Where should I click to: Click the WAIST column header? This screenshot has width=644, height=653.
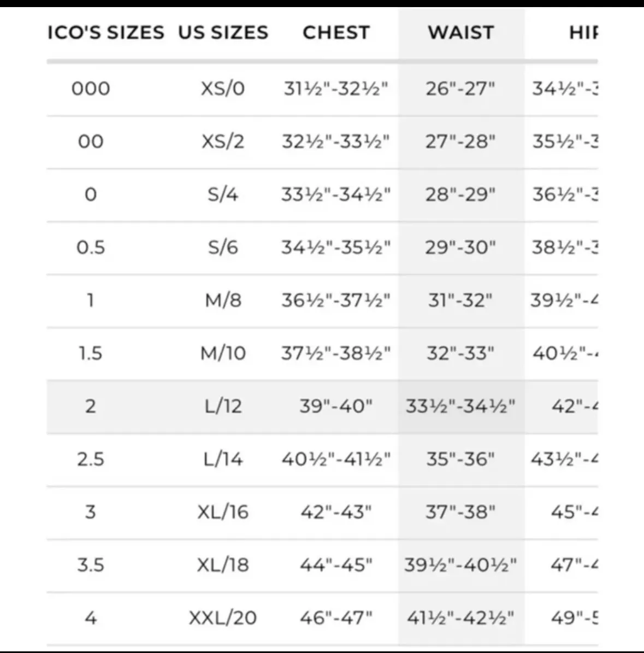pos(460,32)
